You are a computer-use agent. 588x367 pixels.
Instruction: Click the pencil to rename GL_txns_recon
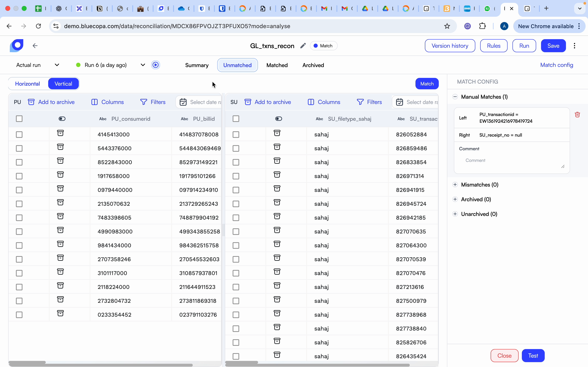point(303,46)
